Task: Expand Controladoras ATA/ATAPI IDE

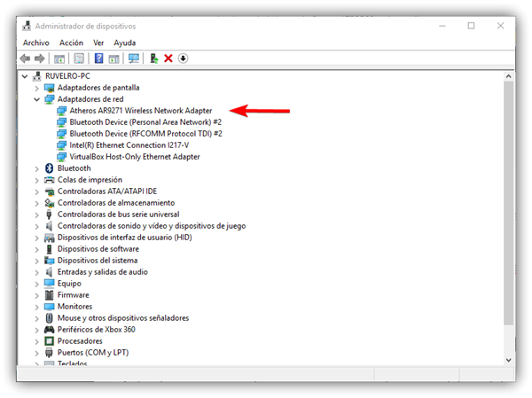Action: [x=36, y=191]
